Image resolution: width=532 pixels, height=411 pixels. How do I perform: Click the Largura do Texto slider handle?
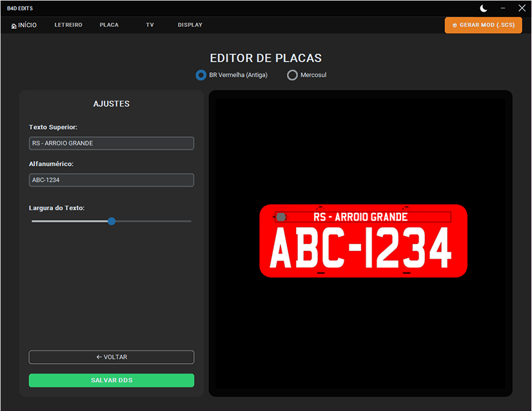(112, 221)
